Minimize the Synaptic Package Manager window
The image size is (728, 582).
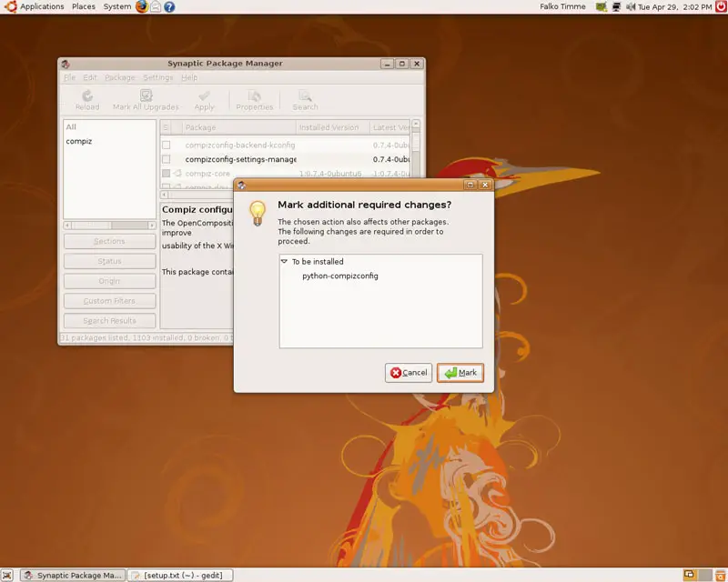[388, 64]
